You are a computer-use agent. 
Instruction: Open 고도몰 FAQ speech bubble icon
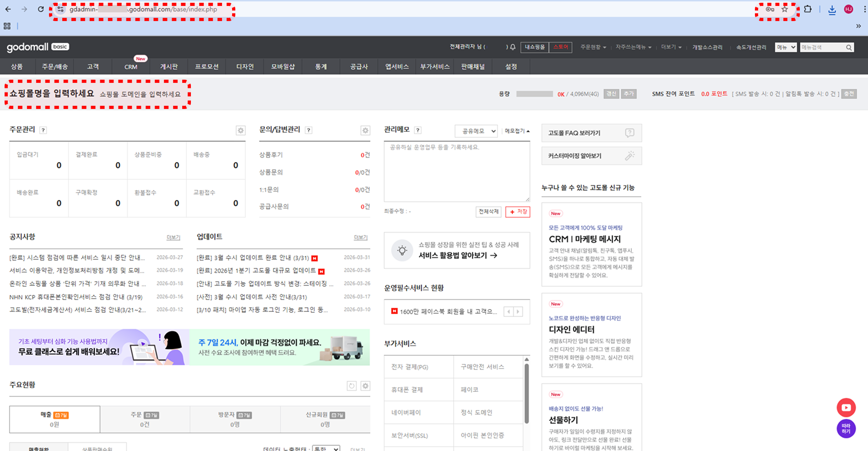630,133
